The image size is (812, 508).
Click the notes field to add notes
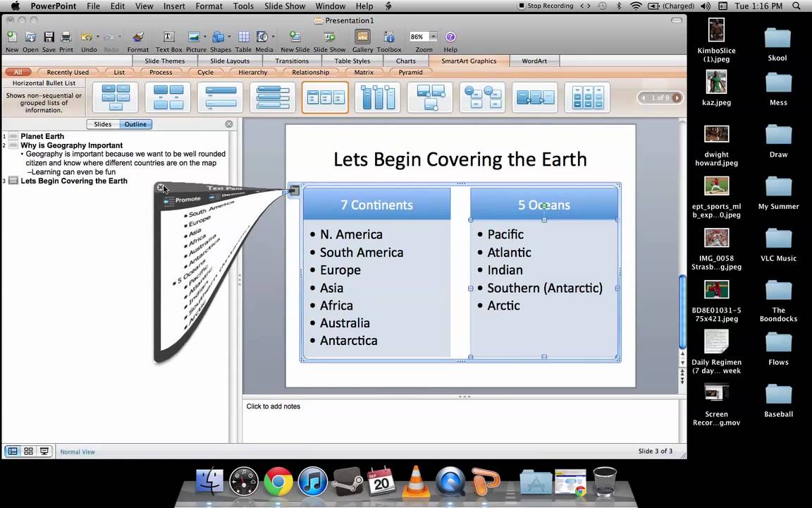point(273,406)
